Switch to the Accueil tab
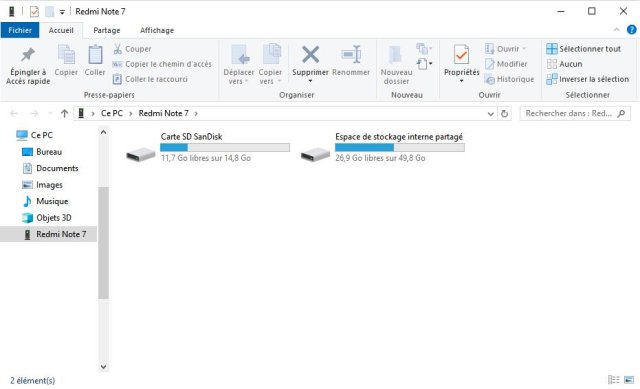Viewport: 640px width, 389px height. (x=61, y=30)
